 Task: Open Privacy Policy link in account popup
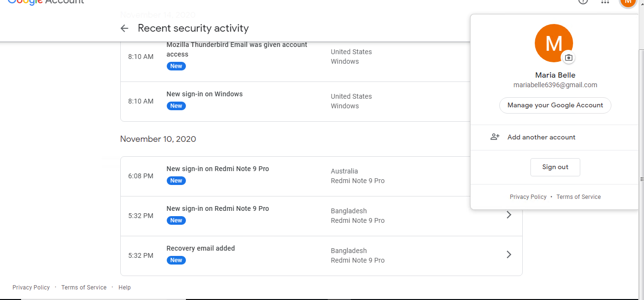528,197
